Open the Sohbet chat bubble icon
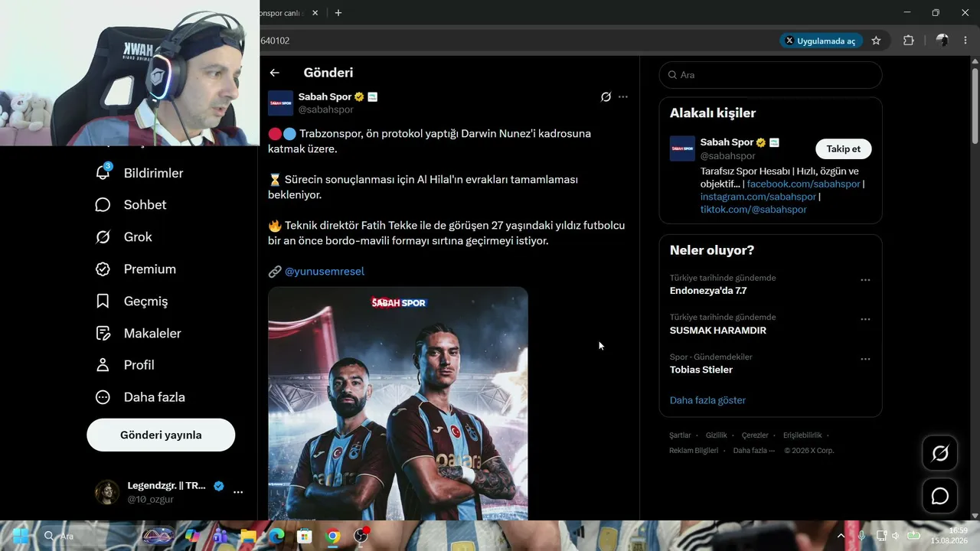The image size is (980, 551). [103, 205]
